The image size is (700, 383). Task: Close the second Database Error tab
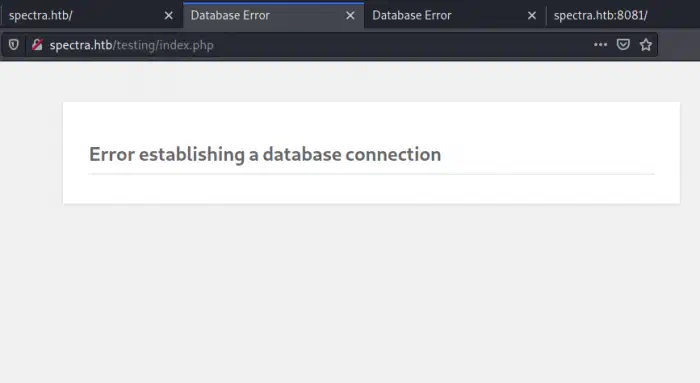tap(532, 16)
